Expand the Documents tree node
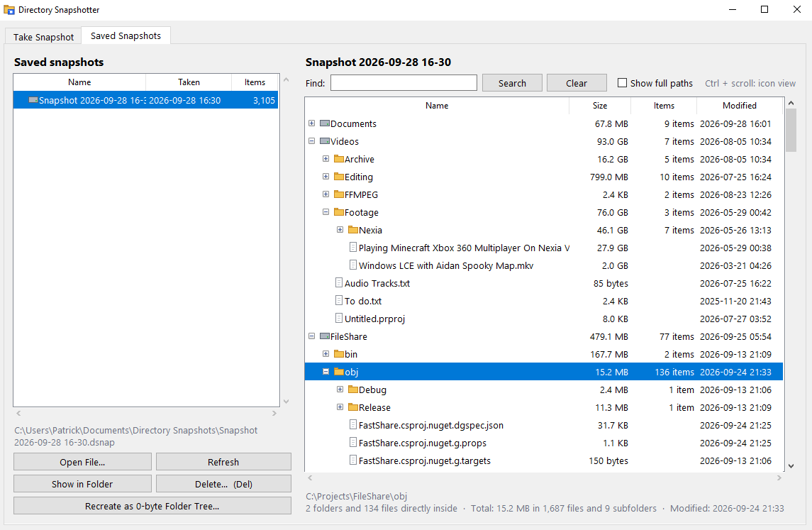The width and height of the screenshot is (812, 530). [x=312, y=123]
